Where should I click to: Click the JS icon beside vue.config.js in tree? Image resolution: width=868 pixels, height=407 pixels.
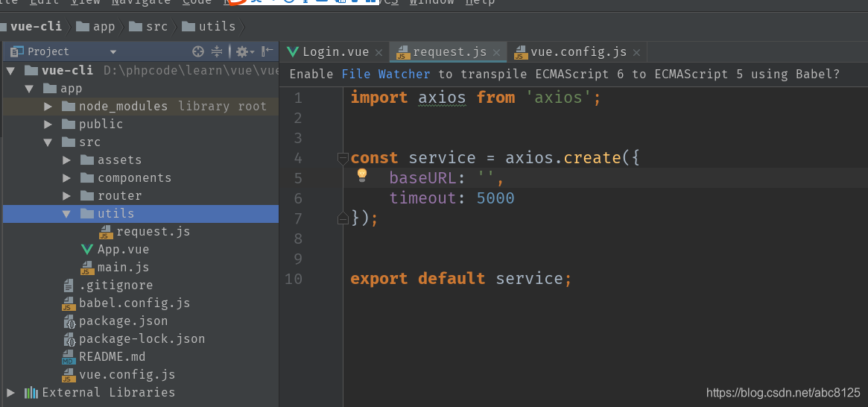[69, 375]
